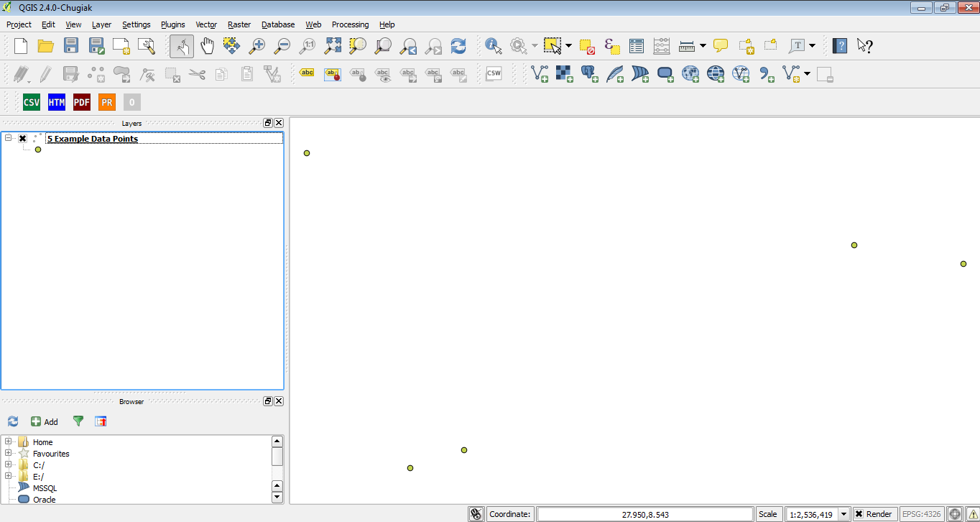Viewport: 980px width, 522px height.
Task: Open the Composer Manager wrench icon
Action: point(147,46)
